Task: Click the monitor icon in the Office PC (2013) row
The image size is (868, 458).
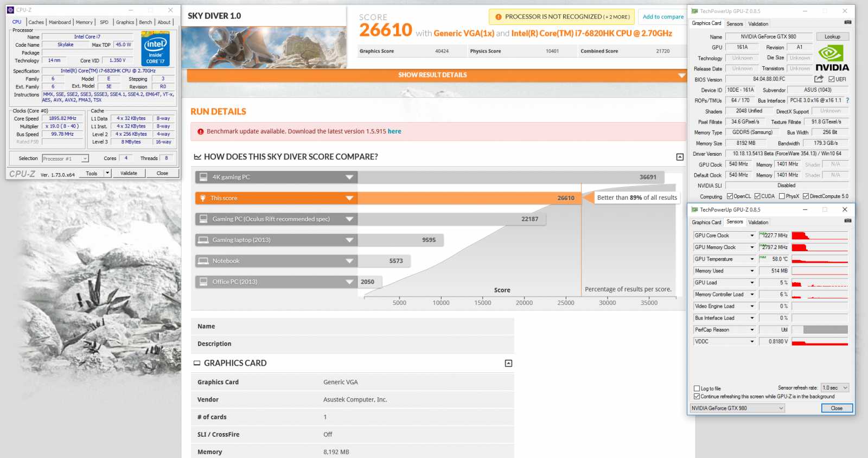Action: pyautogui.click(x=203, y=282)
